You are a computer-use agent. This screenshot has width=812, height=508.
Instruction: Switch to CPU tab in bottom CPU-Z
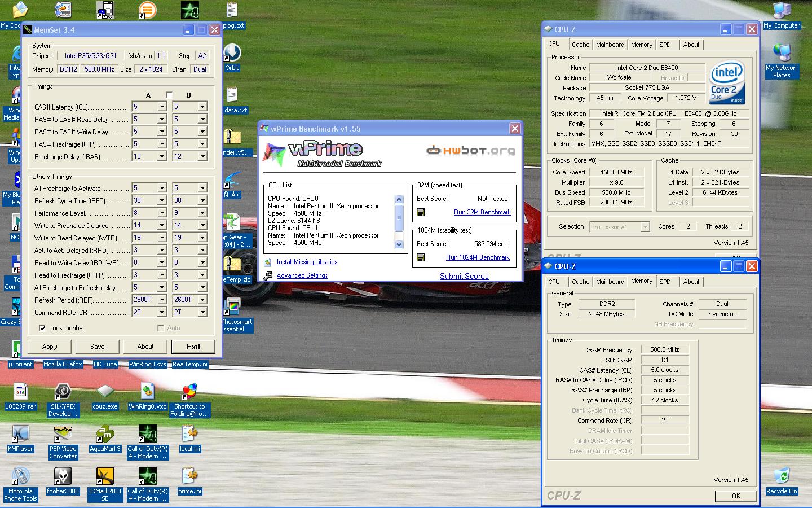coord(554,282)
